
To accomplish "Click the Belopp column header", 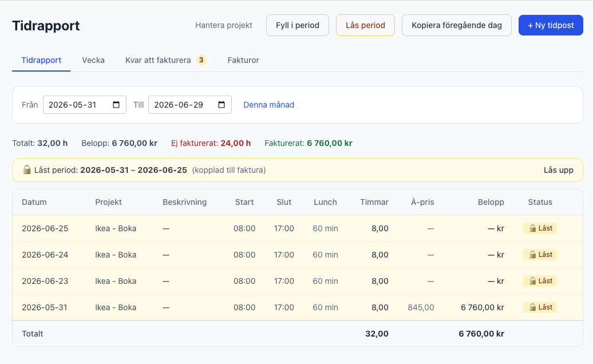I will point(491,202).
